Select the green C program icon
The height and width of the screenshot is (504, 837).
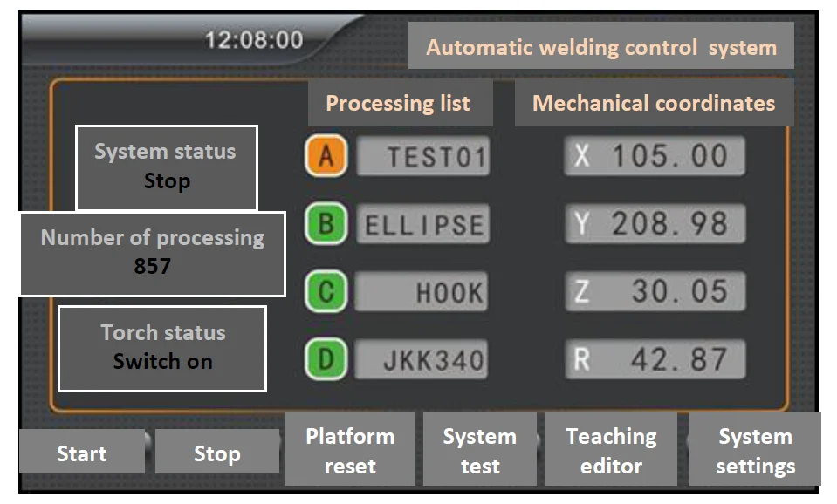pyautogui.click(x=326, y=291)
